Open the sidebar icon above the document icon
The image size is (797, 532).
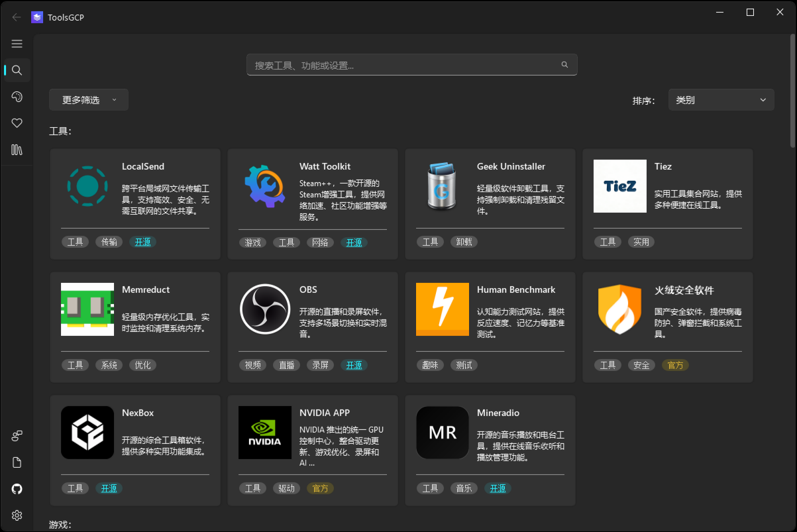(x=17, y=436)
